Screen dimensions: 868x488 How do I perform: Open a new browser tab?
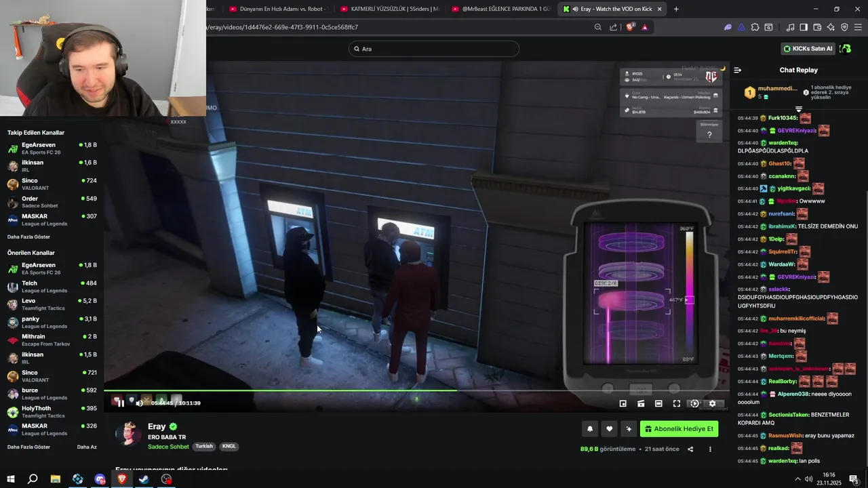click(676, 9)
